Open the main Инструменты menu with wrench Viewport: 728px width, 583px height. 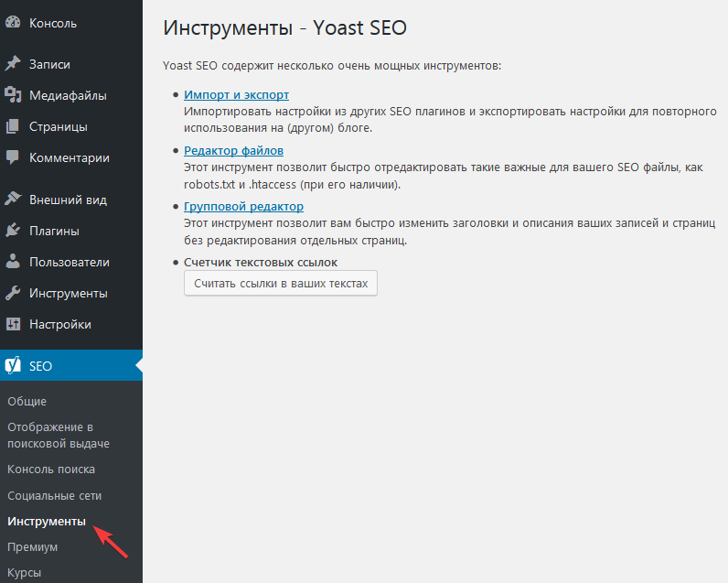click(x=71, y=293)
